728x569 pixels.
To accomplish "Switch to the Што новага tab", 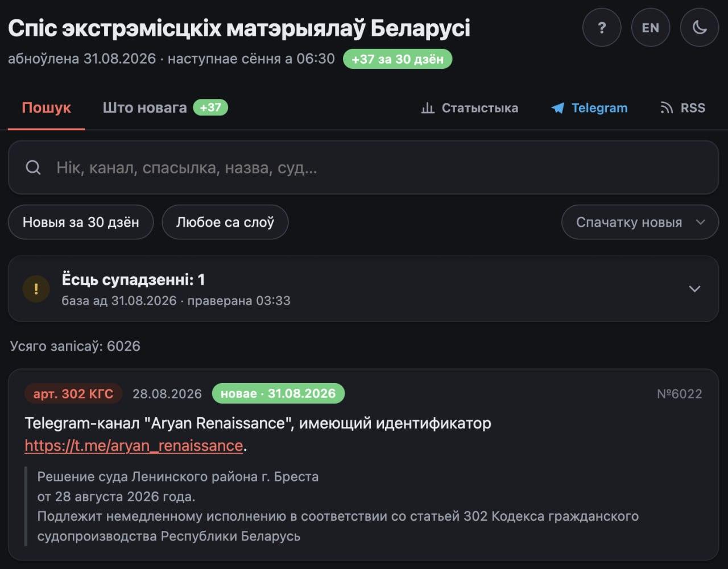I will click(165, 108).
